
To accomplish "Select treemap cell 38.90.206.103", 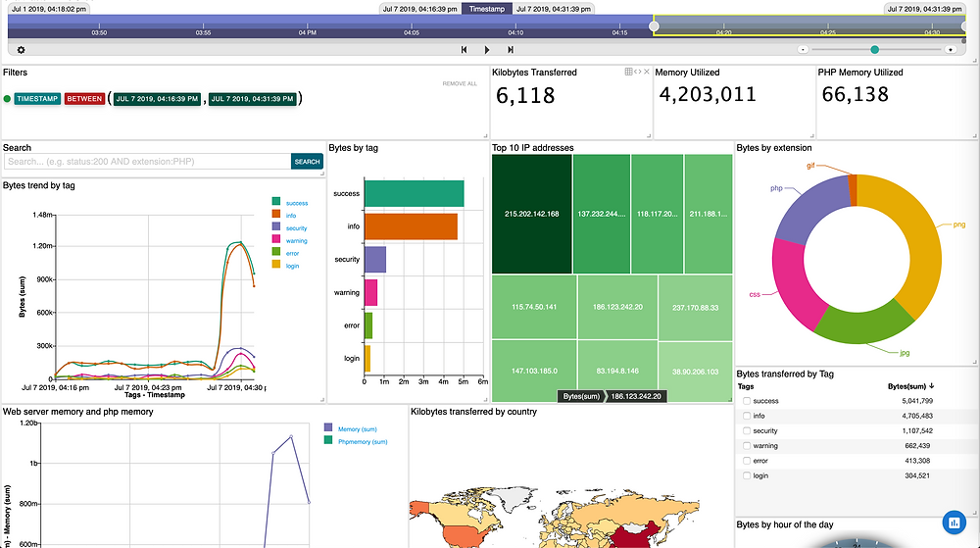I will click(x=695, y=372).
